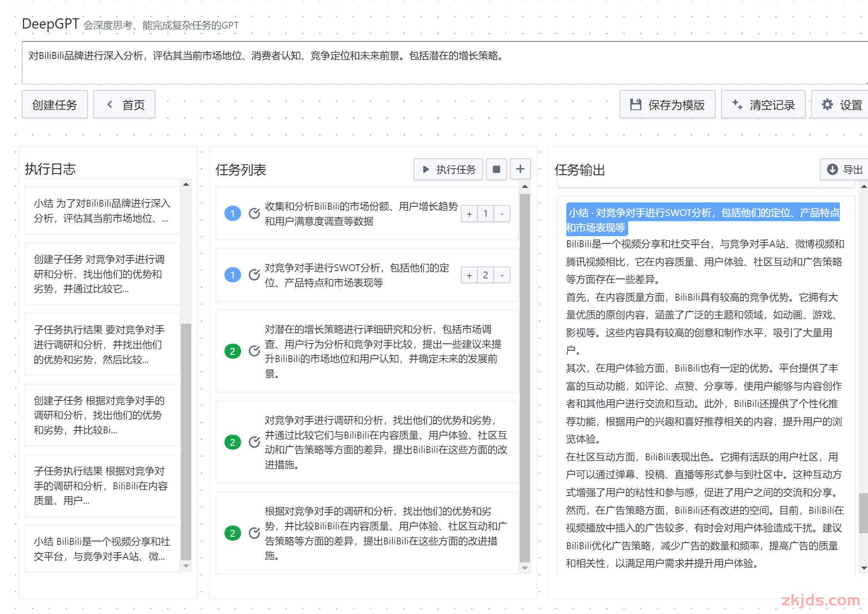Click output paragraph beginning 然而，在广告策略方面

click(705, 537)
